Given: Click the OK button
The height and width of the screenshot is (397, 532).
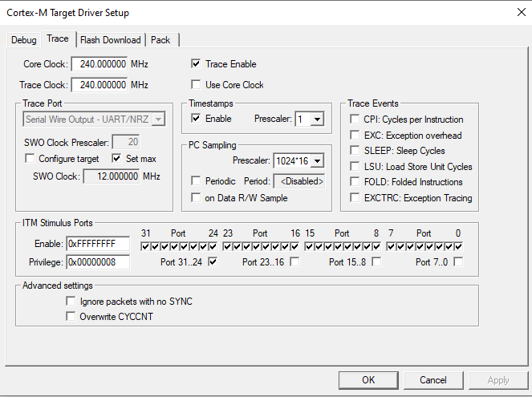Looking at the screenshot, I should click(x=368, y=380).
